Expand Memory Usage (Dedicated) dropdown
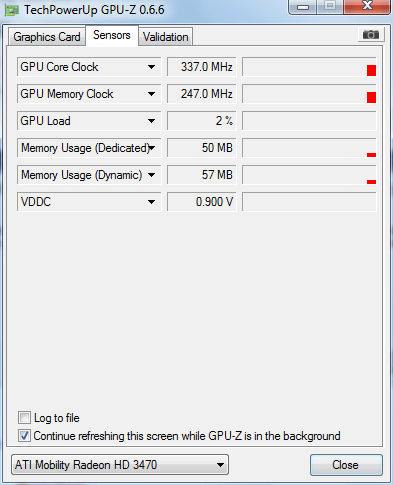Image resolution: width=393 pixels, height=485 pixels. [152, 148]
